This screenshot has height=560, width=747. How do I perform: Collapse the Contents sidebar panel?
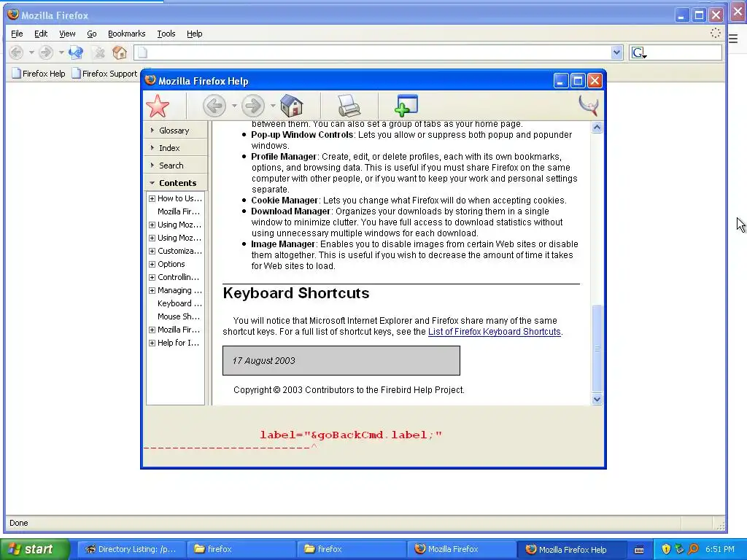pyautogui.click(x=177, y=183)
